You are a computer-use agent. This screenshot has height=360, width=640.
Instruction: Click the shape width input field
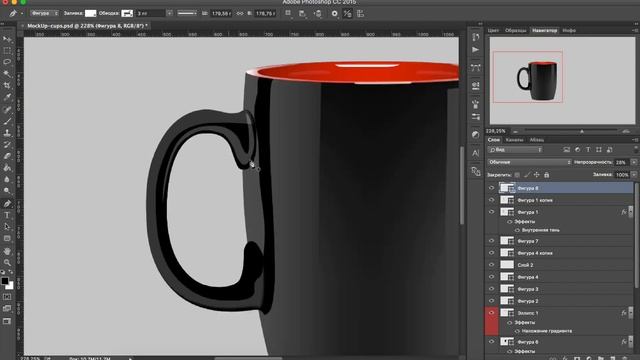[221, 13]
